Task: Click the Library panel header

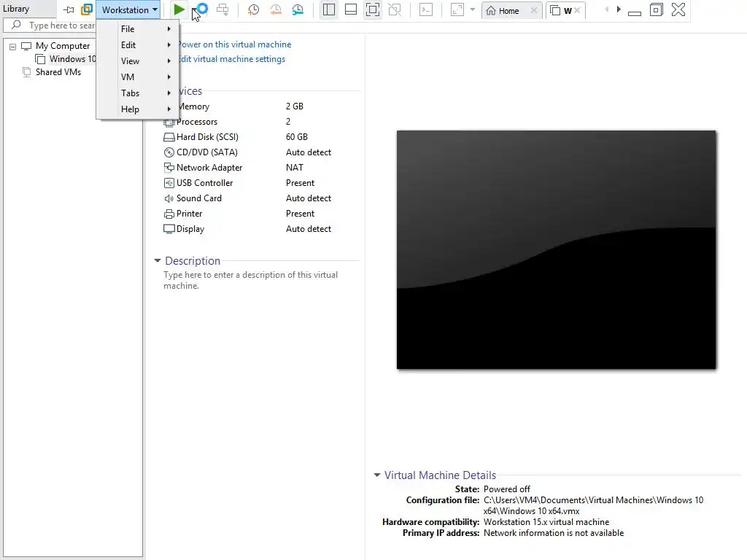Action: 16,9
